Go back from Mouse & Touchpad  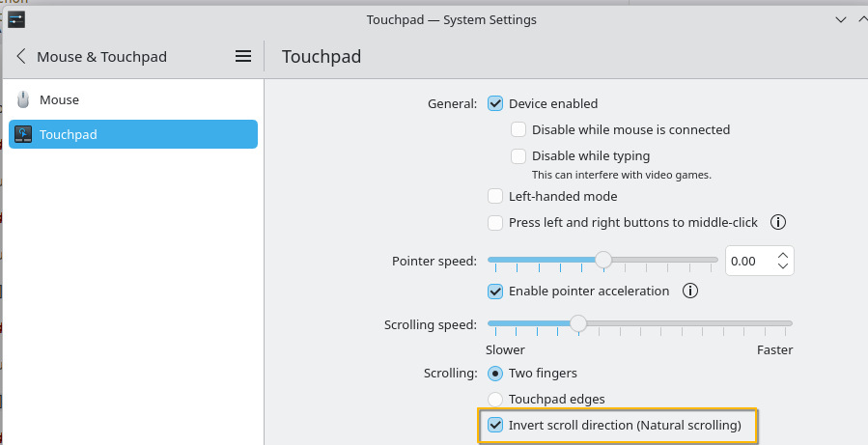(x=21, y=57)
